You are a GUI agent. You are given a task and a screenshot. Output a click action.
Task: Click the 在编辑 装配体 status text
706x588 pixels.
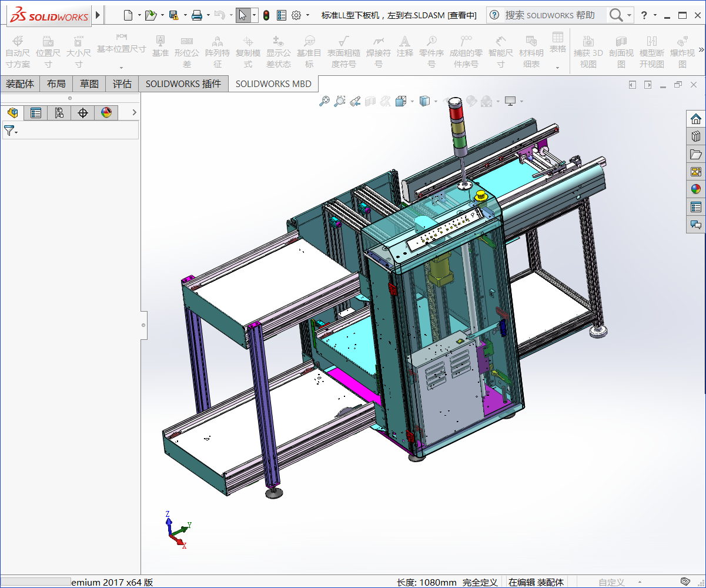coord(536,582)
